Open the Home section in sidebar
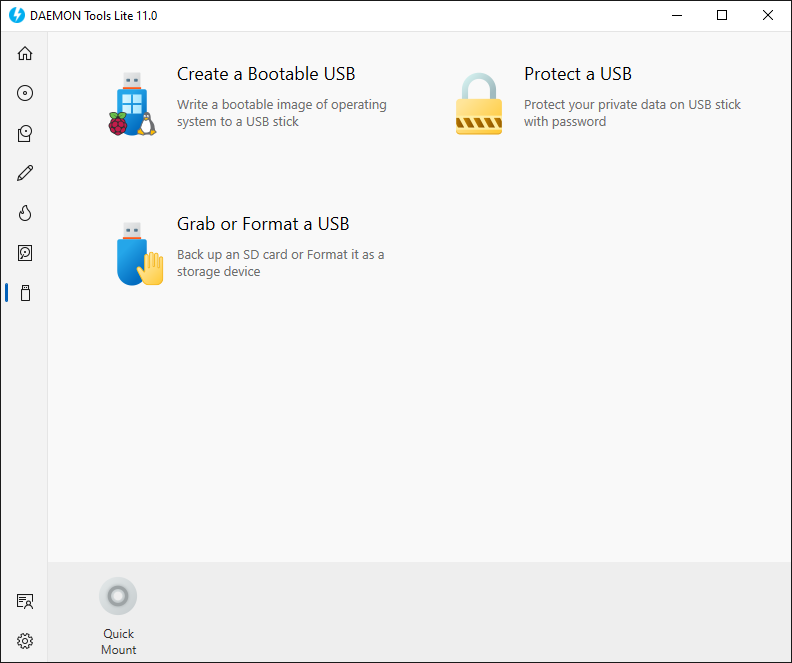 click(x=25, y=53)
